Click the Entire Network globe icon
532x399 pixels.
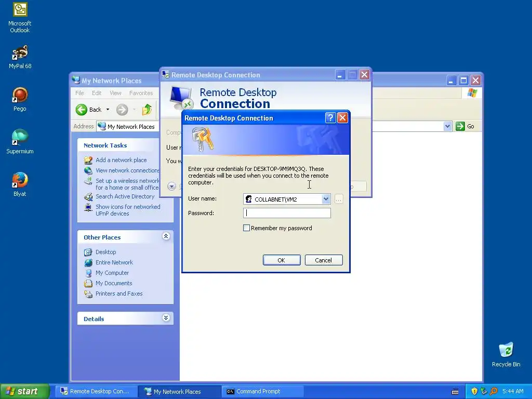point(88,262)
